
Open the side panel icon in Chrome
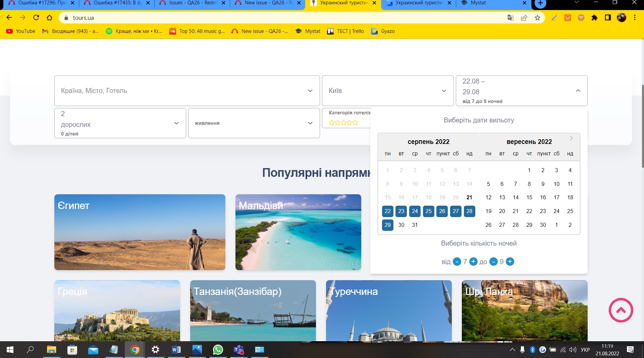click(608, 18)
